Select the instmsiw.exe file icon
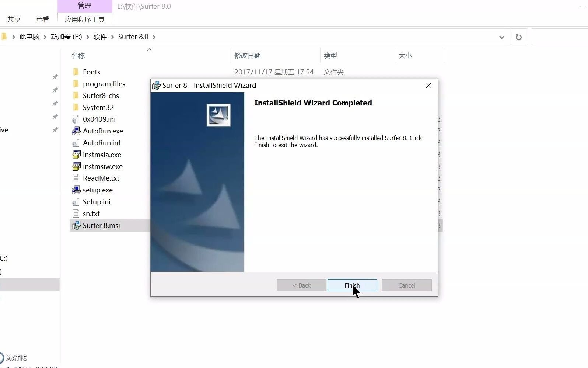The image size is (588, 368). pyautogui.click(x=76, y=166)
